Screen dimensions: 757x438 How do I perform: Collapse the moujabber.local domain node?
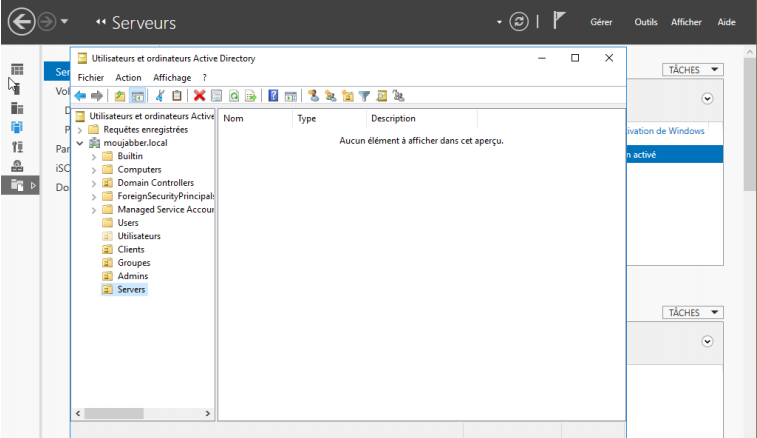[80, 143]
